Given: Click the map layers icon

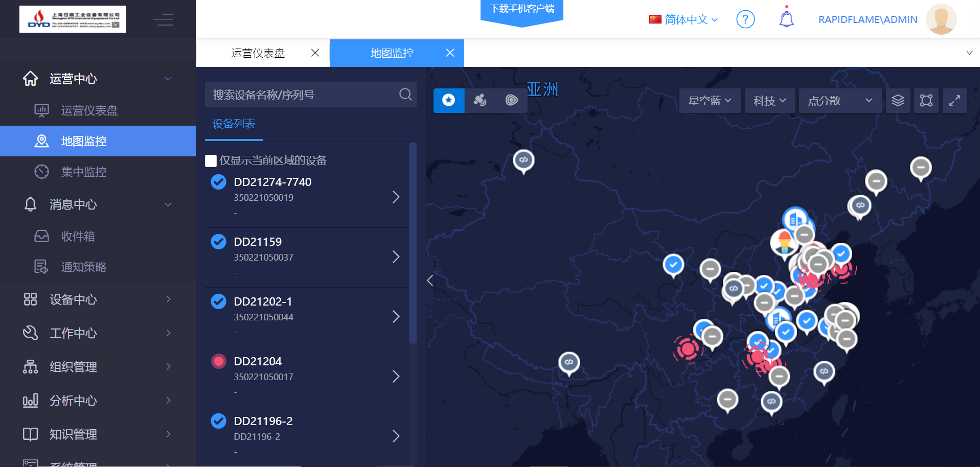Looking at the screenshot, I should coord(898,101).
